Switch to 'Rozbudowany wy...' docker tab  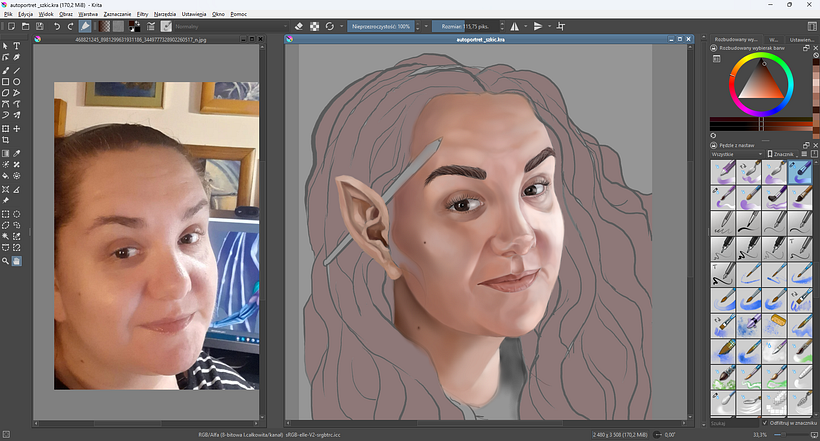click(x=735, y=39)
